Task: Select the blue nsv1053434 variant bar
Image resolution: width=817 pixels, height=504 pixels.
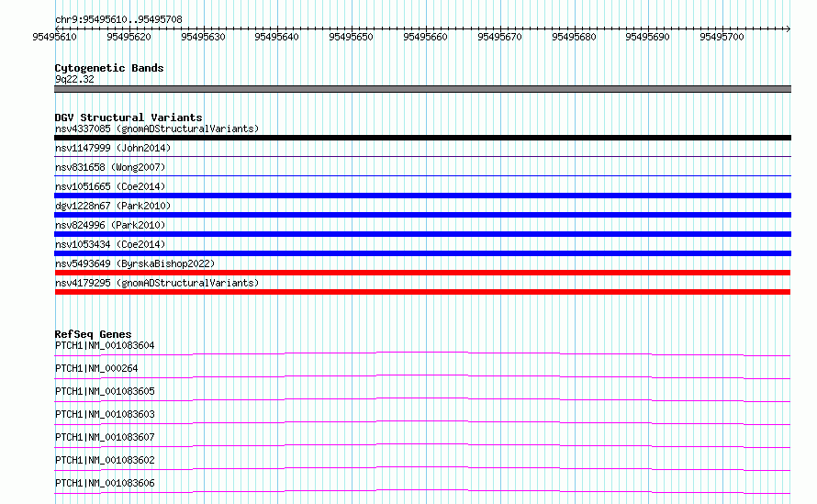Action: coord(422,253)
